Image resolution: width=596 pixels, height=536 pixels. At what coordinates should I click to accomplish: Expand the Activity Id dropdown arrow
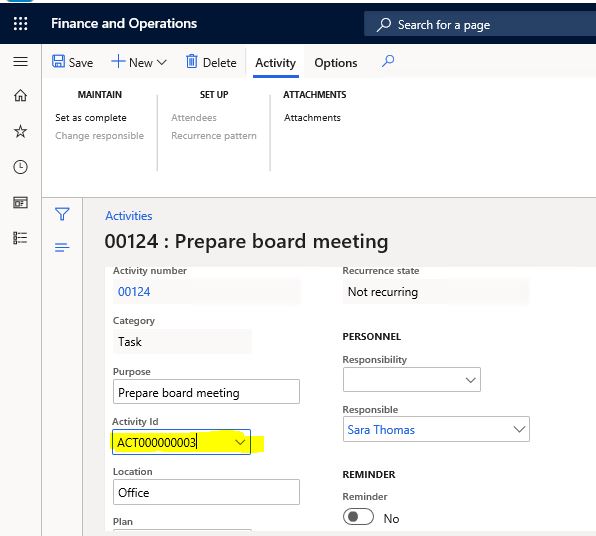click(240, 442)
